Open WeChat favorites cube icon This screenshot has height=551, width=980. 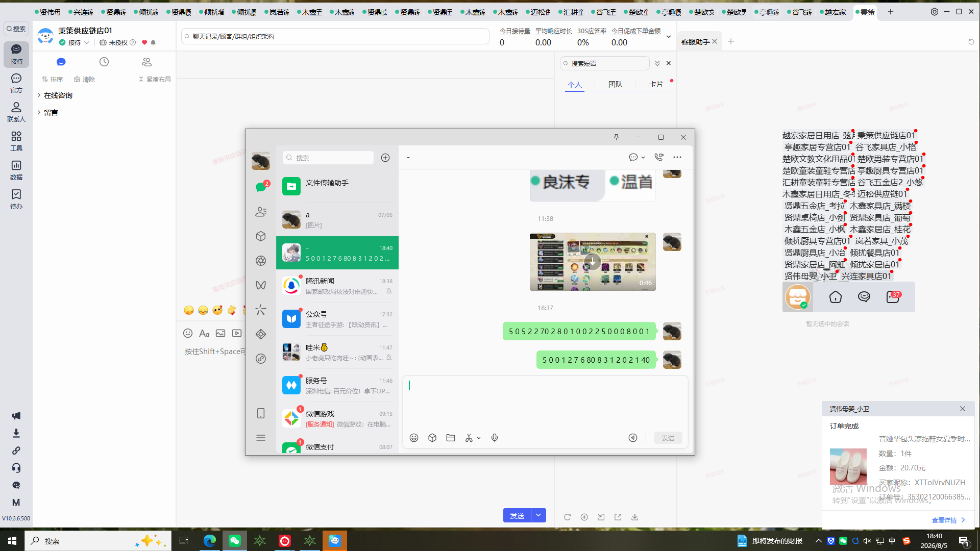tap(261, 236)
